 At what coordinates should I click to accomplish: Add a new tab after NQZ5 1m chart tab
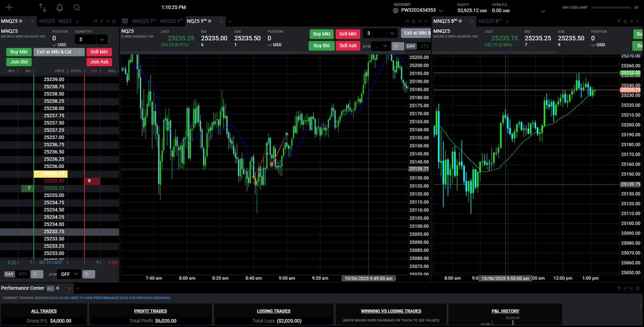pyautogui.click(x=230, y=21)
